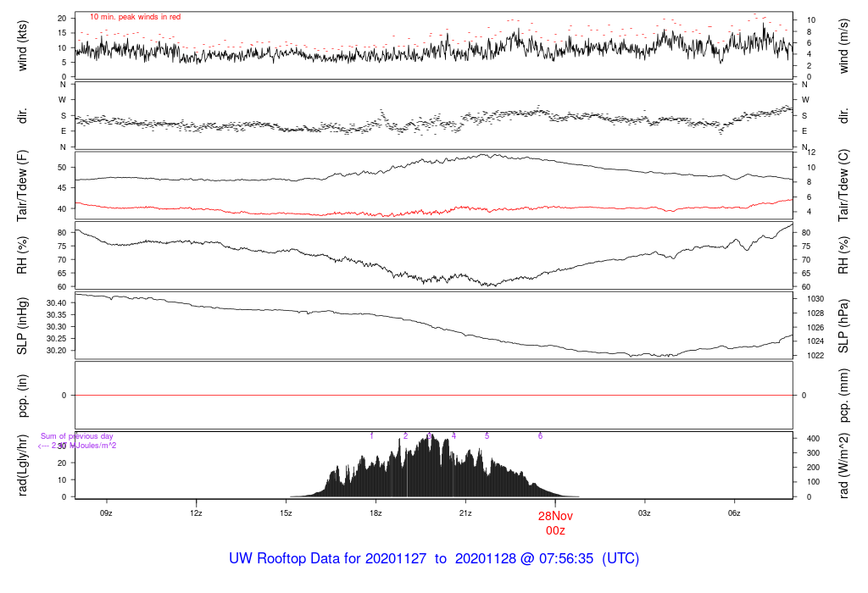The width and height of the screenshot is (868, 593).
Task: Click the red "00z" time label
Action: point(555,530)
